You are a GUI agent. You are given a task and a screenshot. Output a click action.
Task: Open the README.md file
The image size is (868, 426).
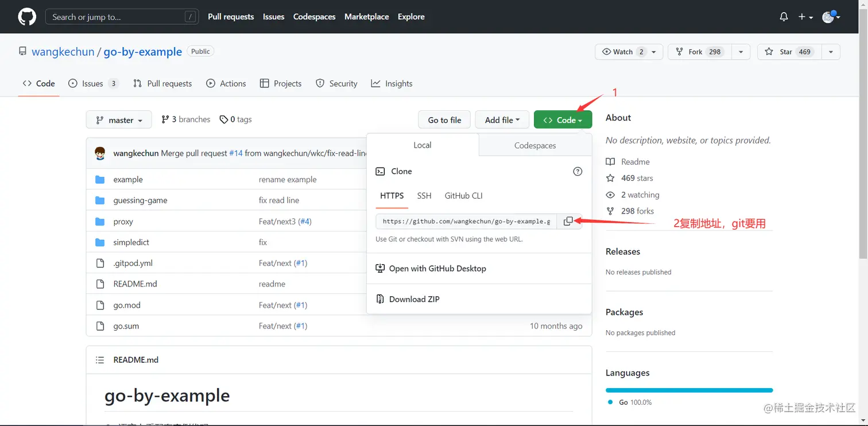tap(135, 284)
